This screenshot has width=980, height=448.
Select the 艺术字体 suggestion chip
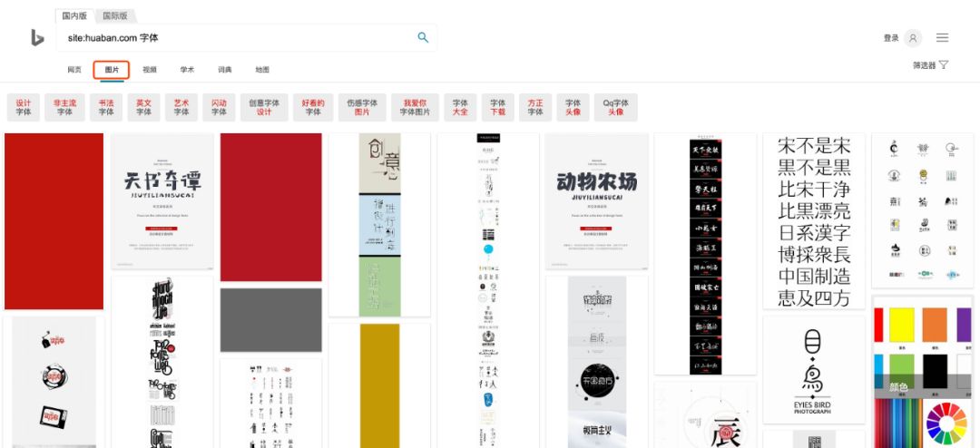181,108
